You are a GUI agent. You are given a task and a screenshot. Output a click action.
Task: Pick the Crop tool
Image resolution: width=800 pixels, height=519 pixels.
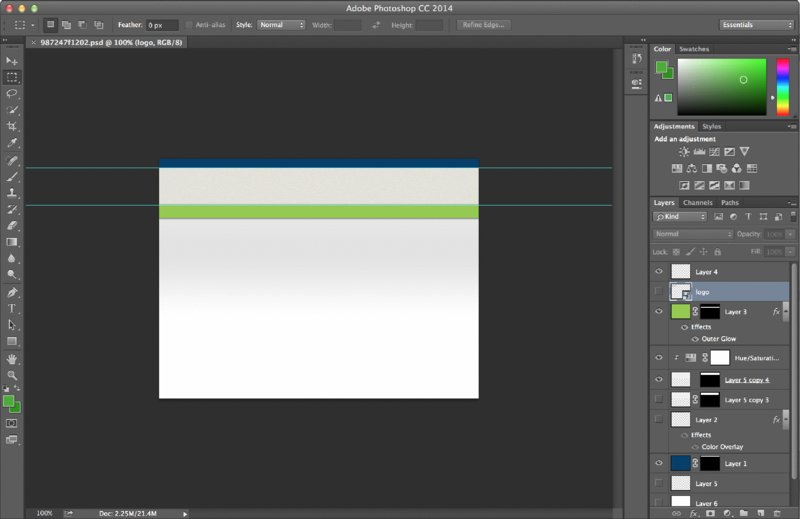[12, 127]
